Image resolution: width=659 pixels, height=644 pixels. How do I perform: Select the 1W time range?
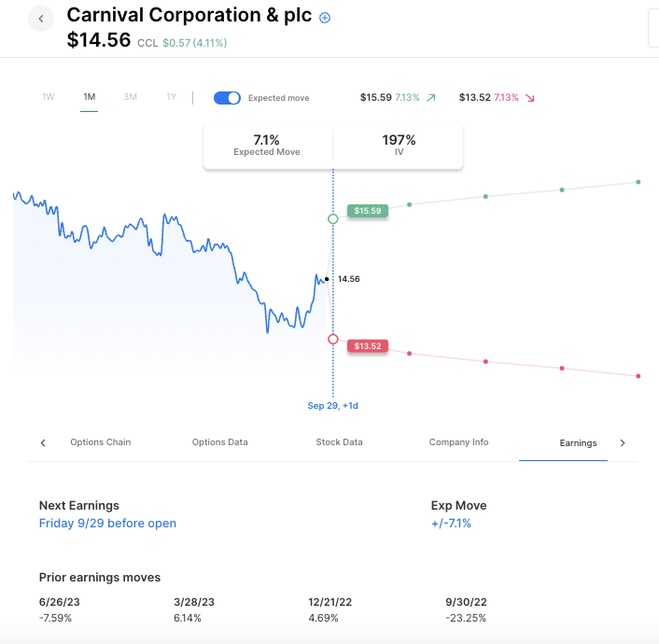49,97
